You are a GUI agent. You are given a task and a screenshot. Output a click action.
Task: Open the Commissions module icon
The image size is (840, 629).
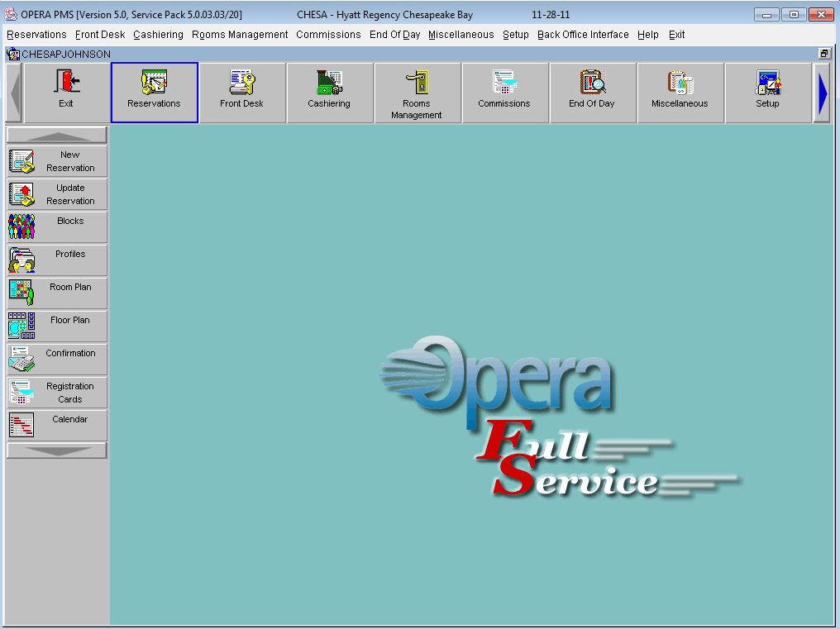[504, 93]
